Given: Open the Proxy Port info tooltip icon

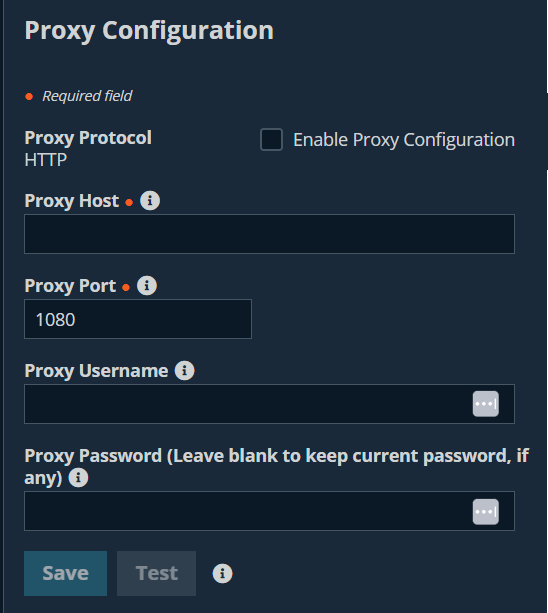Looking at the screenshot, I should point(147,286).
